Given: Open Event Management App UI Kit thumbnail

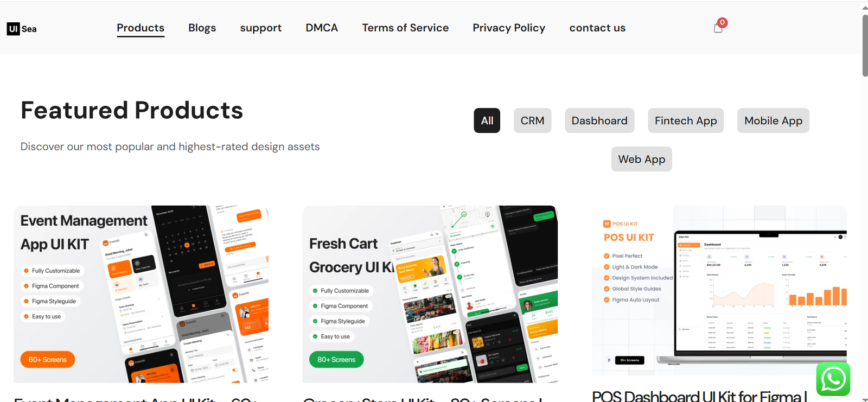Looking at the screenshot, I should tap(141, 294).
